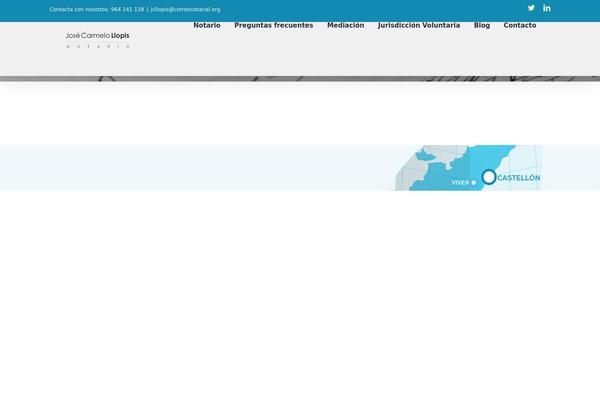Click the Viver marker on the map
600x400 pixels.
pos(474,183)
